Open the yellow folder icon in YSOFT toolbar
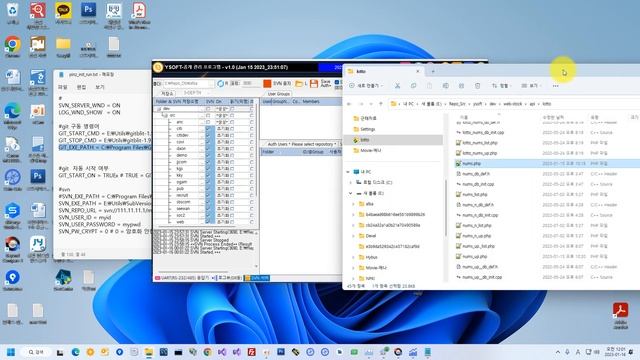The width and height of the screenshot is (640, 360). (299, 84)
